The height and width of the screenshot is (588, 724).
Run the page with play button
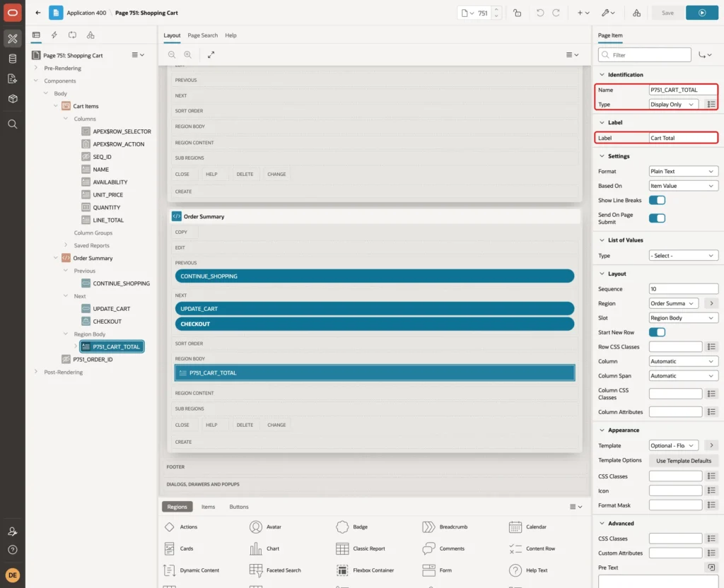(x=701, y=13)
